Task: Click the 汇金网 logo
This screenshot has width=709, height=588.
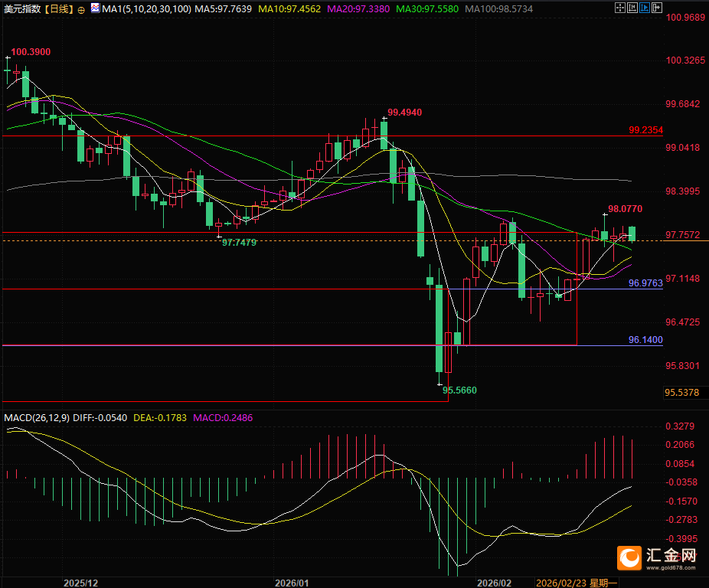Action: point(656,557)
